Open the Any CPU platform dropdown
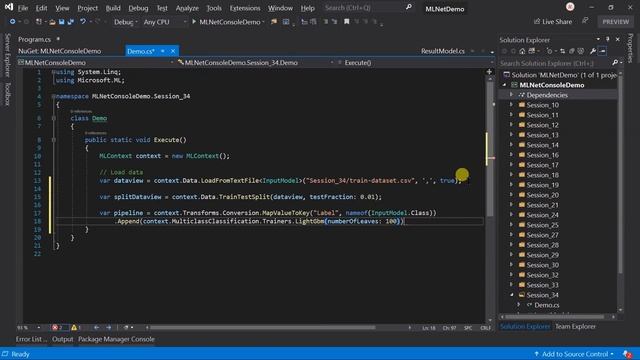Screen dimensions: 640x360 tap(165, 22)
